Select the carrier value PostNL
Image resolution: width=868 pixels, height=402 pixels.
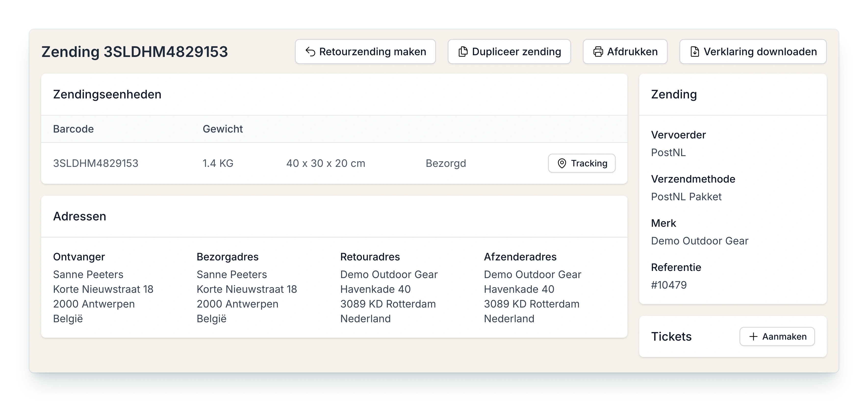pos(668,152)
